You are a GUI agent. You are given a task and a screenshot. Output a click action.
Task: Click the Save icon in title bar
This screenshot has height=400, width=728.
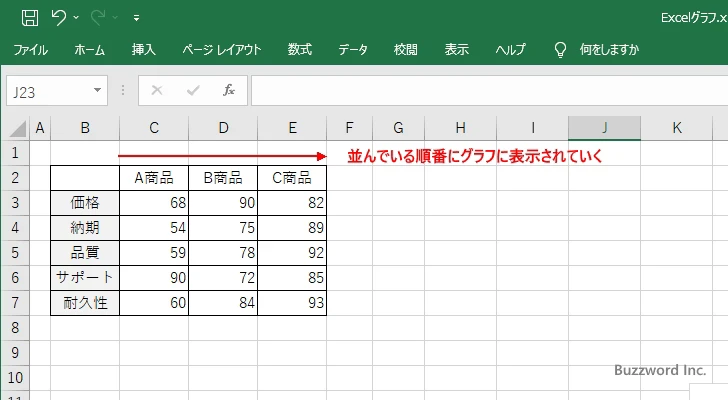(x=30, y=17)
